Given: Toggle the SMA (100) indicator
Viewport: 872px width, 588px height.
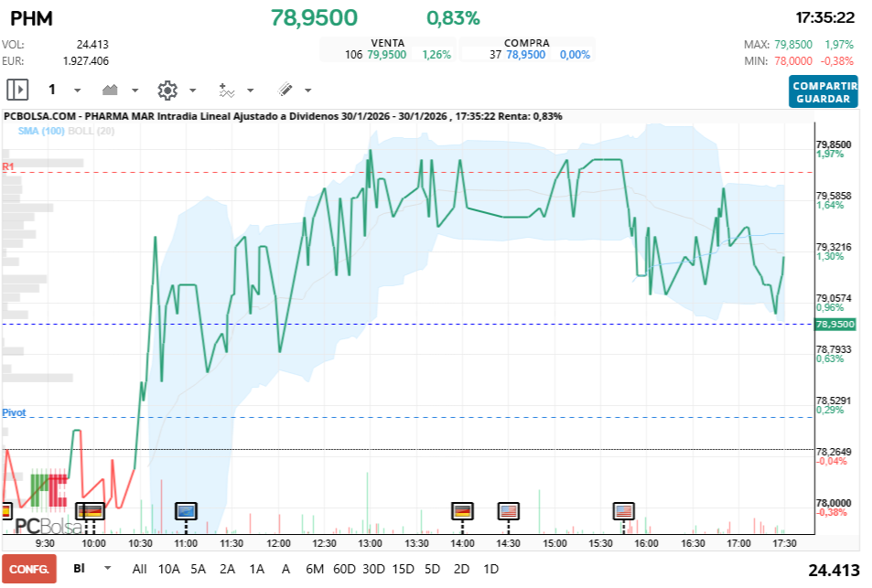Looking at the screenshot, I should point(40,132).
